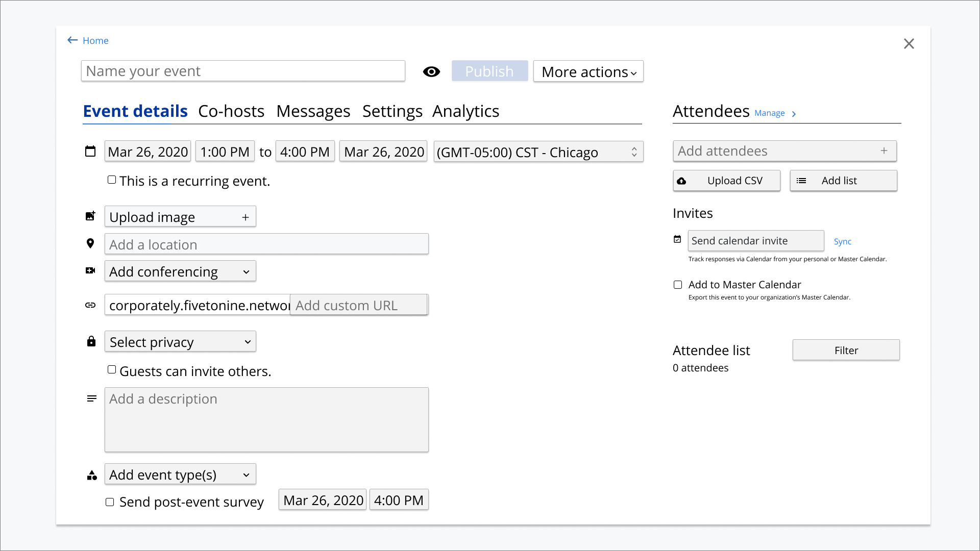Click the Name your event field
This screenshot has width=980, height=551.
click(243, 71)
